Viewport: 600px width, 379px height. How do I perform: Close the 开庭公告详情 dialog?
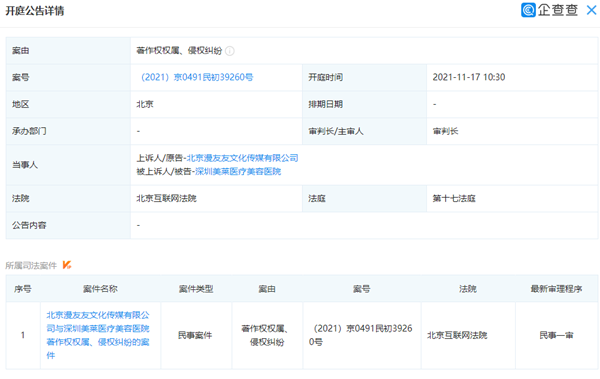(591, 10)
